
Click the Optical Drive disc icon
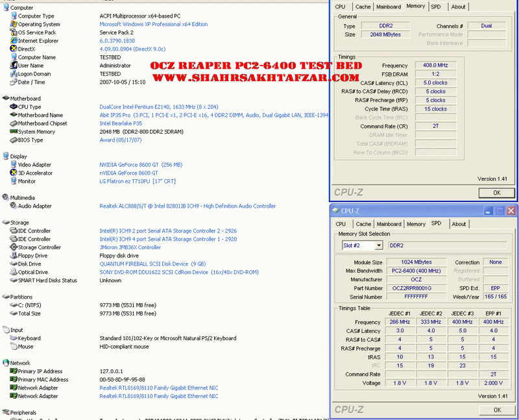point(14,271)
